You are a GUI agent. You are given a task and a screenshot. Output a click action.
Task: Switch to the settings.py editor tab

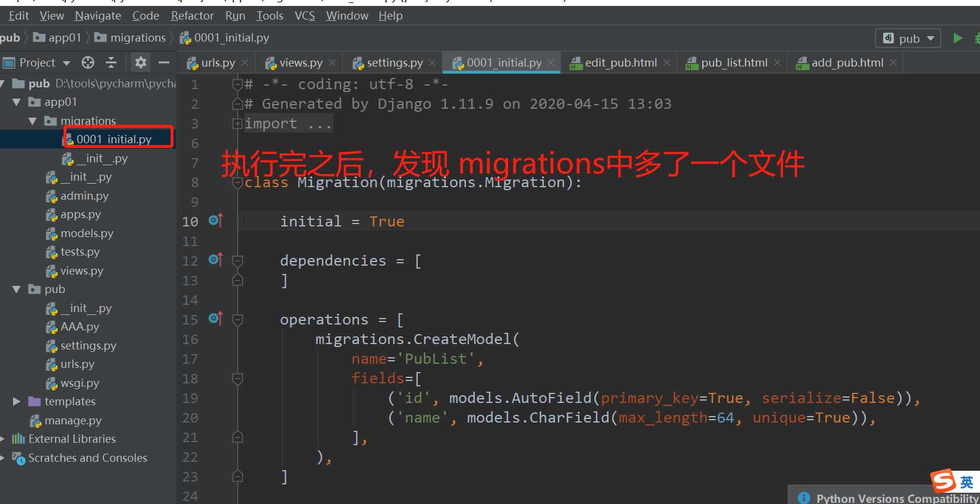395,62
